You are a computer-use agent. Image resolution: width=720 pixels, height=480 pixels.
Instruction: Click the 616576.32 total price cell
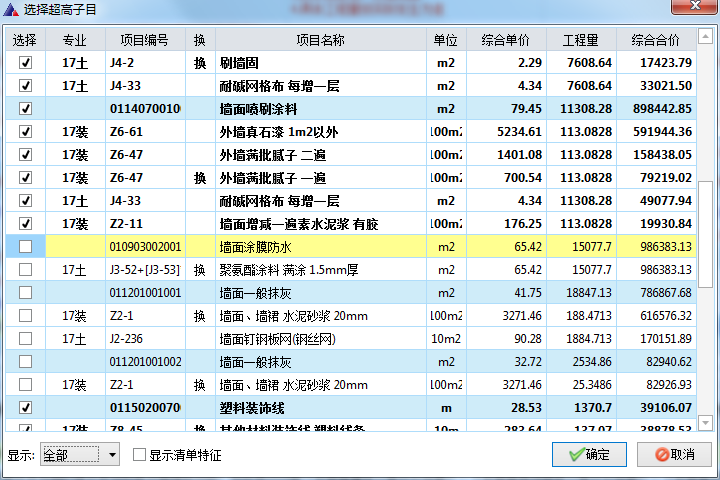[x=656, y=316]
